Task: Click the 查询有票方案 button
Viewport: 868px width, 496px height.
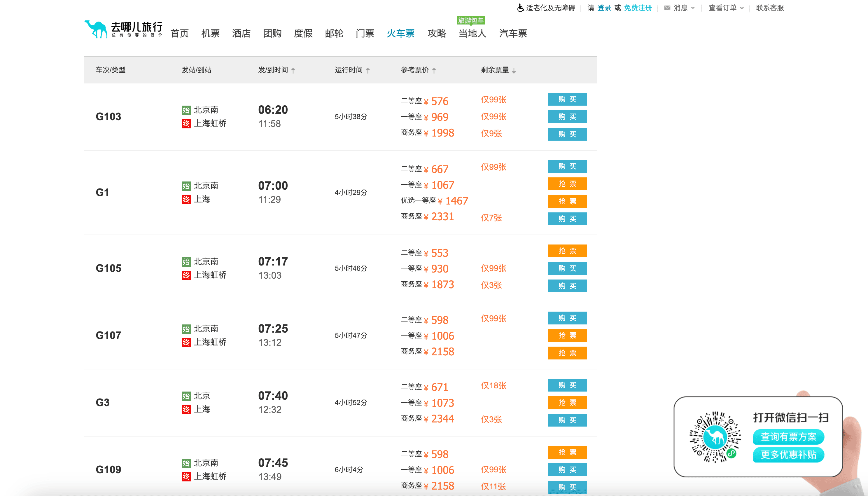Action: coord(788,437)
